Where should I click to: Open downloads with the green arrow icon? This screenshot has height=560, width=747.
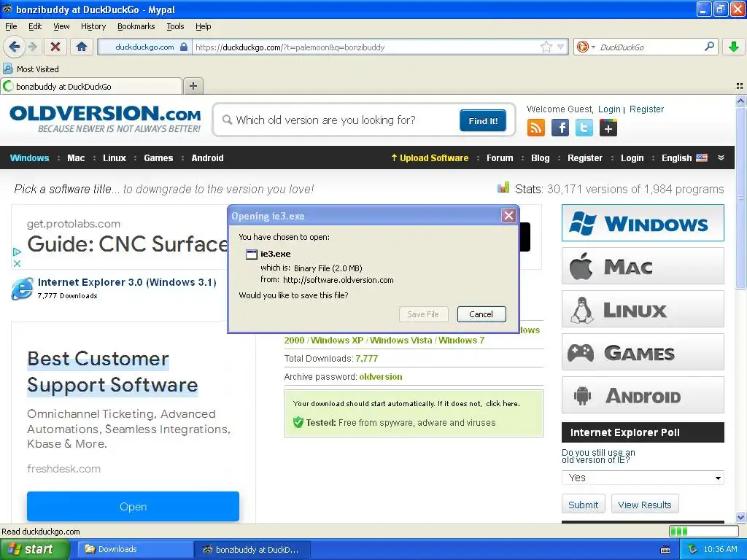tap(734, 47)
